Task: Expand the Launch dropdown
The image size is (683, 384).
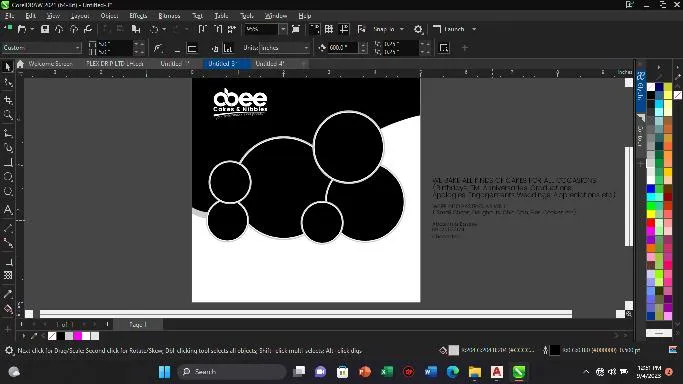Action: pos(474,29)
